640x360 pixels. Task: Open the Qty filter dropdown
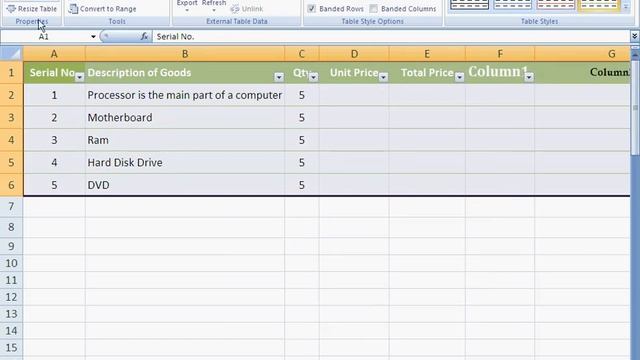tap(313, 77)
